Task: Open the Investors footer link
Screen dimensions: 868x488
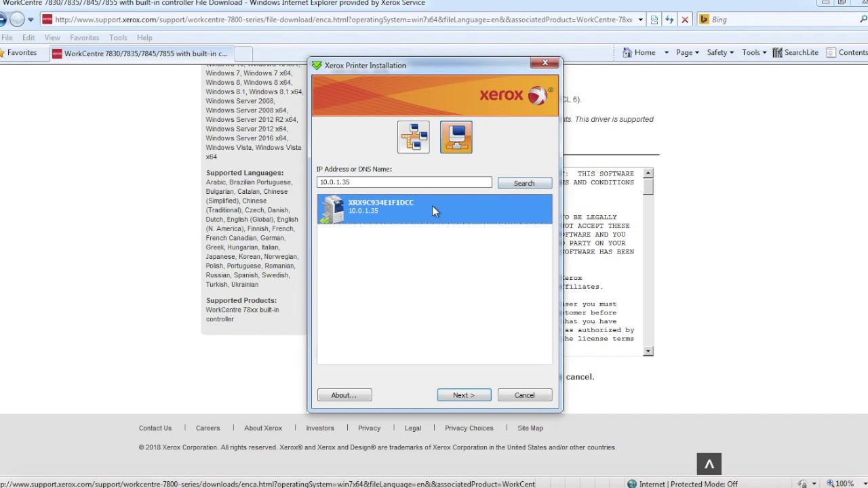Action: (320, 428)
